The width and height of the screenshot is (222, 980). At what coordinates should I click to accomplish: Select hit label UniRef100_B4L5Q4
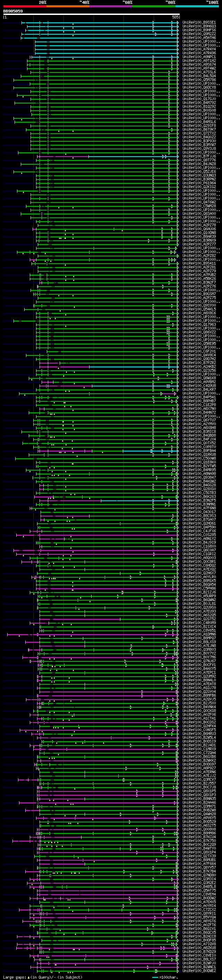pos(199,76)
